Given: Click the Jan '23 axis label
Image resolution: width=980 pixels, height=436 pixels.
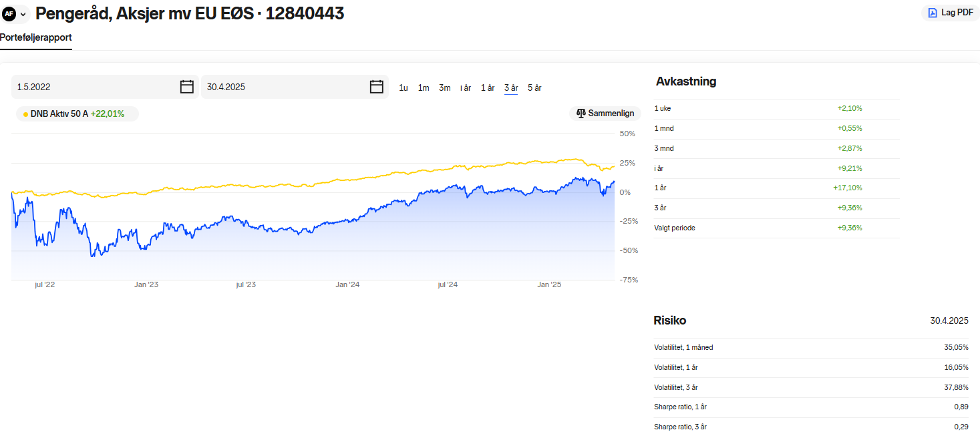Looking at the screenshot, I should [146, 284].
